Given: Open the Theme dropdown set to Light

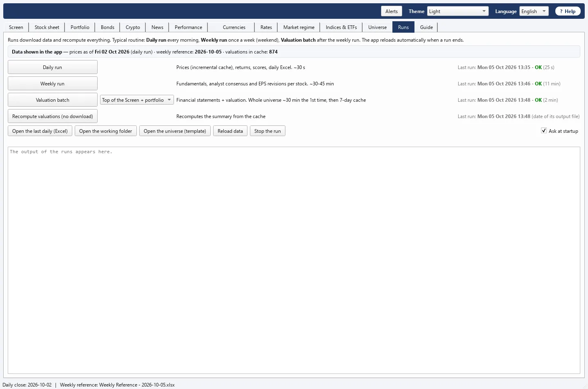Looking at the screenshot, I should 458,11.
